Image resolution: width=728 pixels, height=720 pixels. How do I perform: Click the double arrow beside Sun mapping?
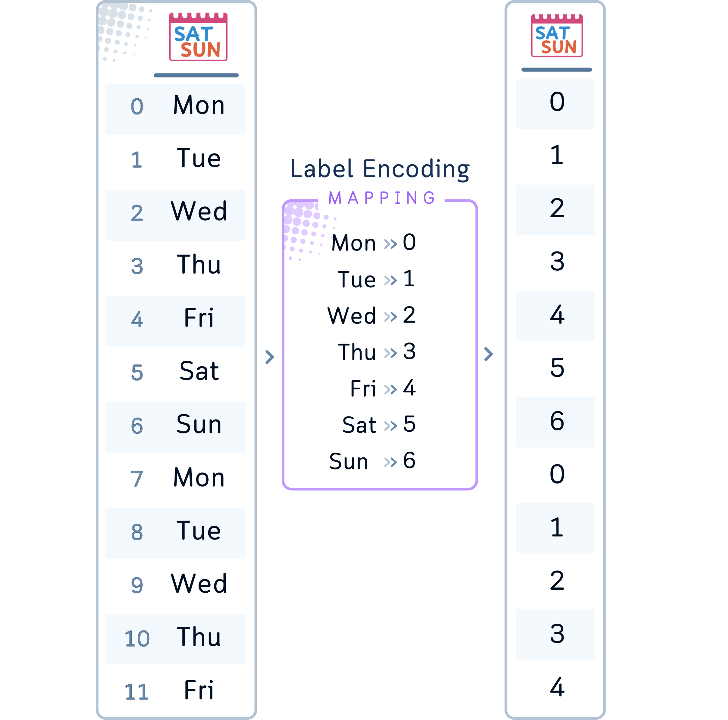tap(390, 462)
